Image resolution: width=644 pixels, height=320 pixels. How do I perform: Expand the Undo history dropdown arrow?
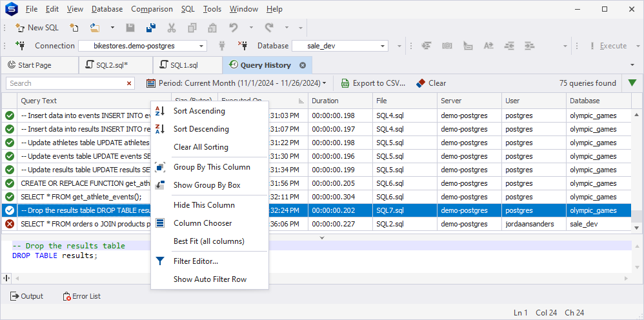coord(252,28)
